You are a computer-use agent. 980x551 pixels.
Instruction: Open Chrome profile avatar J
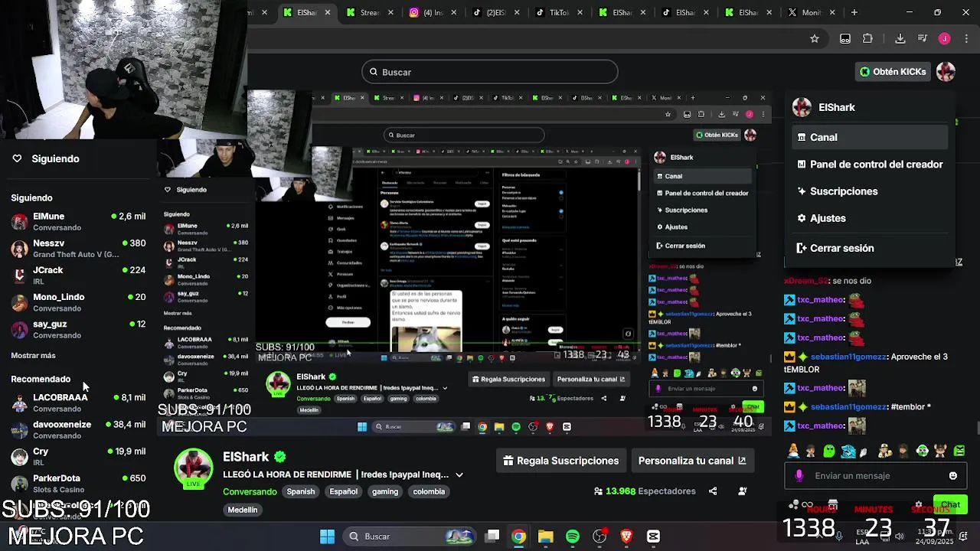tap(944, 39)
